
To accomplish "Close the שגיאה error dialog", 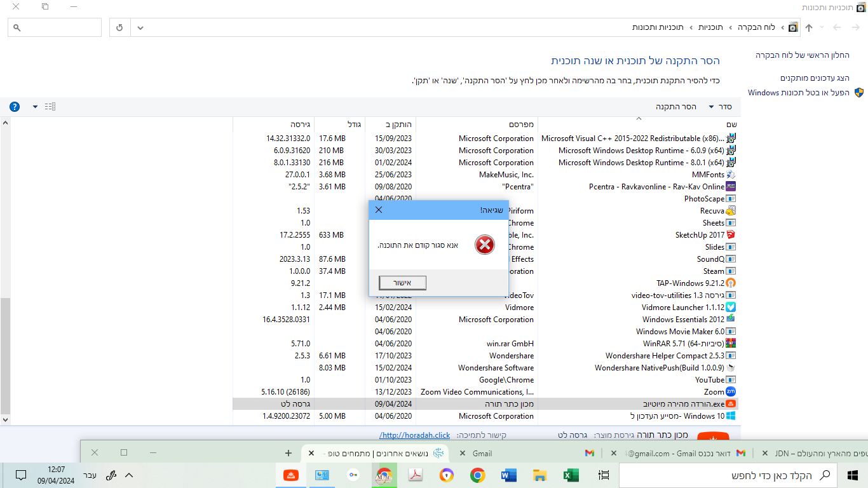I will (379, 210).
